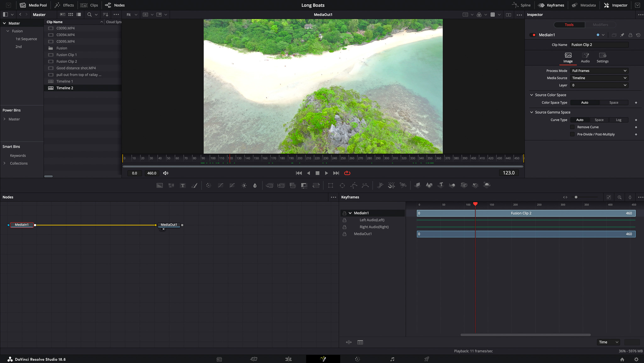Collapse the Source Color Space section
The height and width of the screenshot is (363, 644).
point(531,95)
